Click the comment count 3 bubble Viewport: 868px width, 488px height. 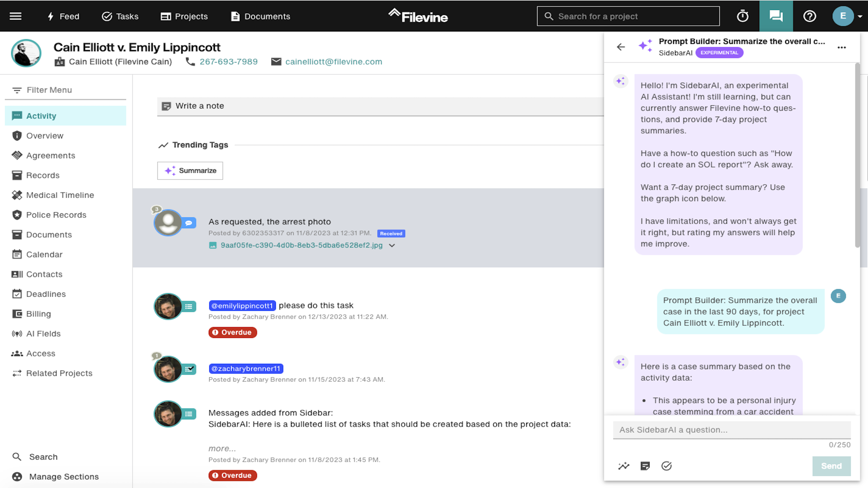pyautogui.click(x=156, y=209)
